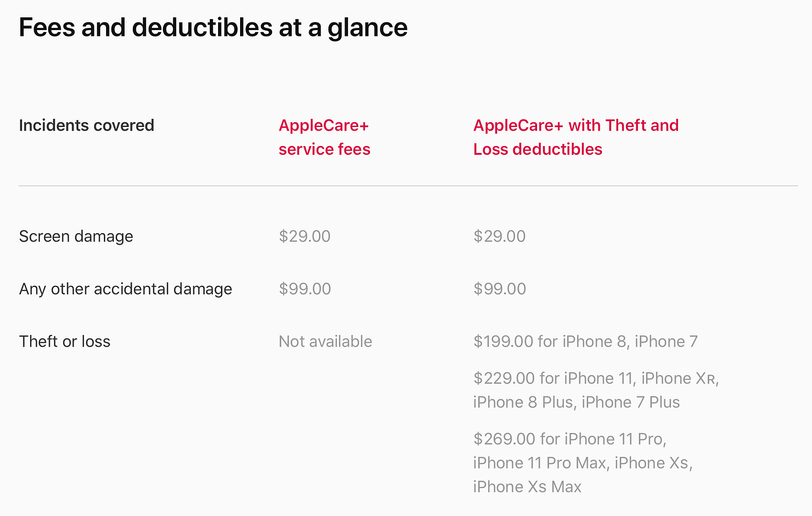Select the 'Incidents covered' column header

pos(86,125)
